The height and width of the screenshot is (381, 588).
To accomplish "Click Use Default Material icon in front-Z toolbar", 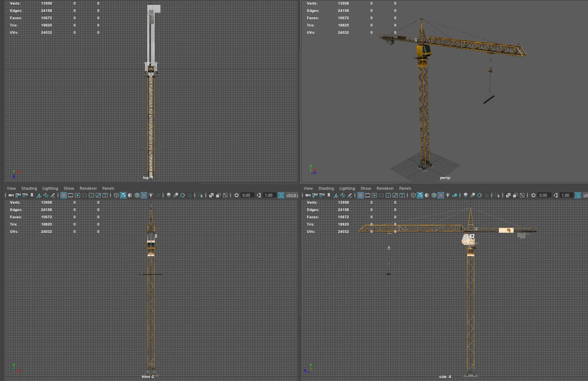I will tap(130, 195).
